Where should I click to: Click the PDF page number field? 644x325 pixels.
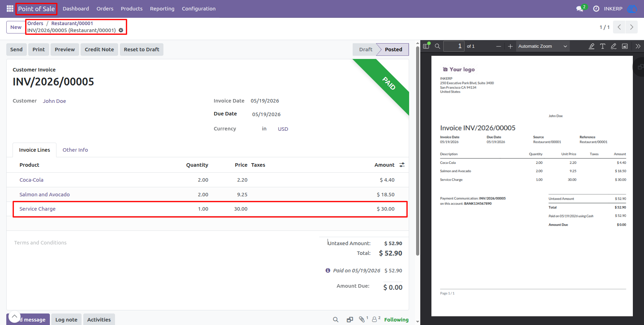454,46
